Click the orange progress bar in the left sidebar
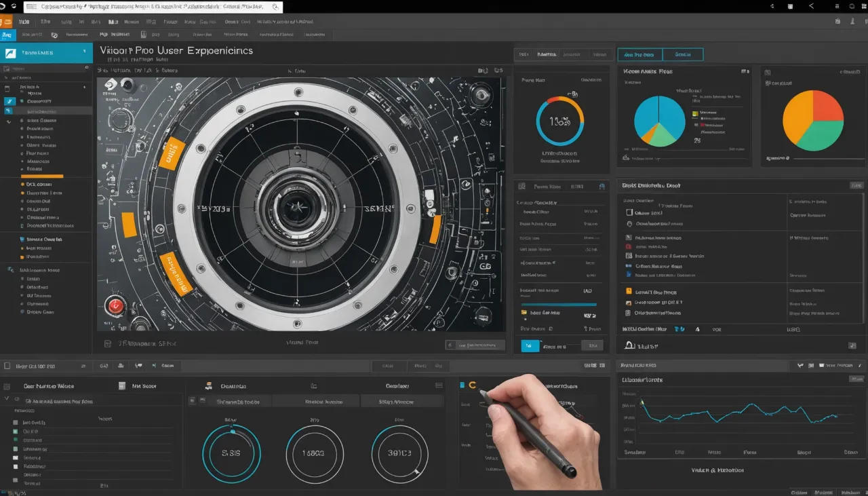Screen dimensions: 868x496 [x=42, y=176]
